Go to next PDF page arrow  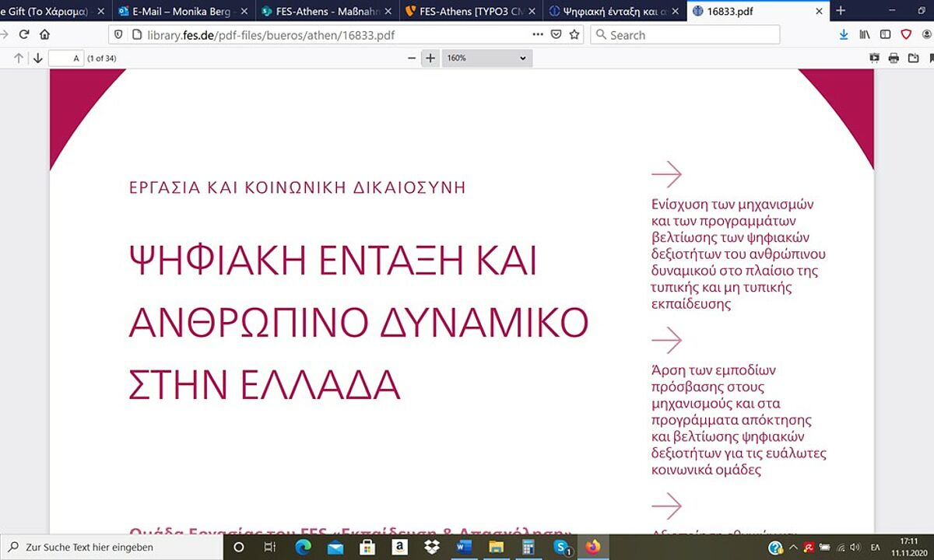point(37,58)
